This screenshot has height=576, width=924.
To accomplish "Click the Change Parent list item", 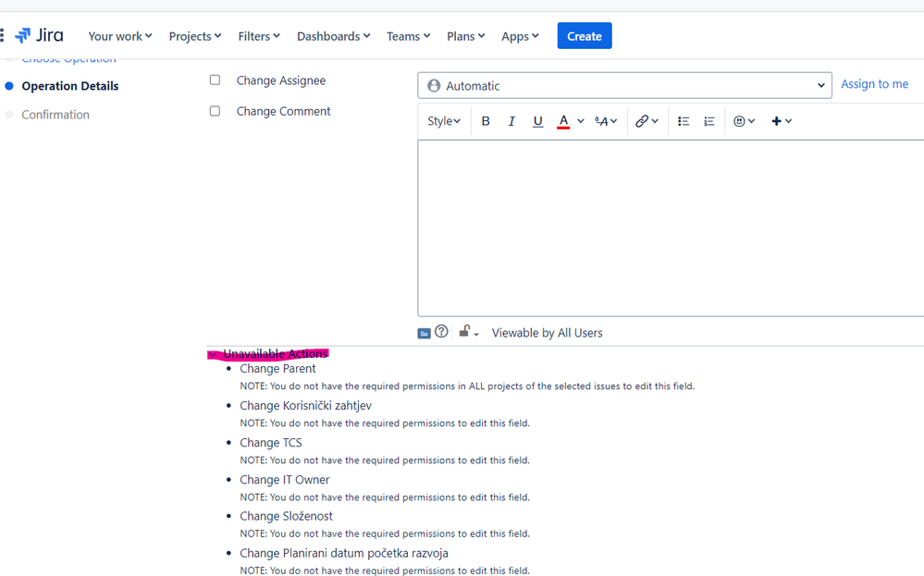I will [277, 369].
